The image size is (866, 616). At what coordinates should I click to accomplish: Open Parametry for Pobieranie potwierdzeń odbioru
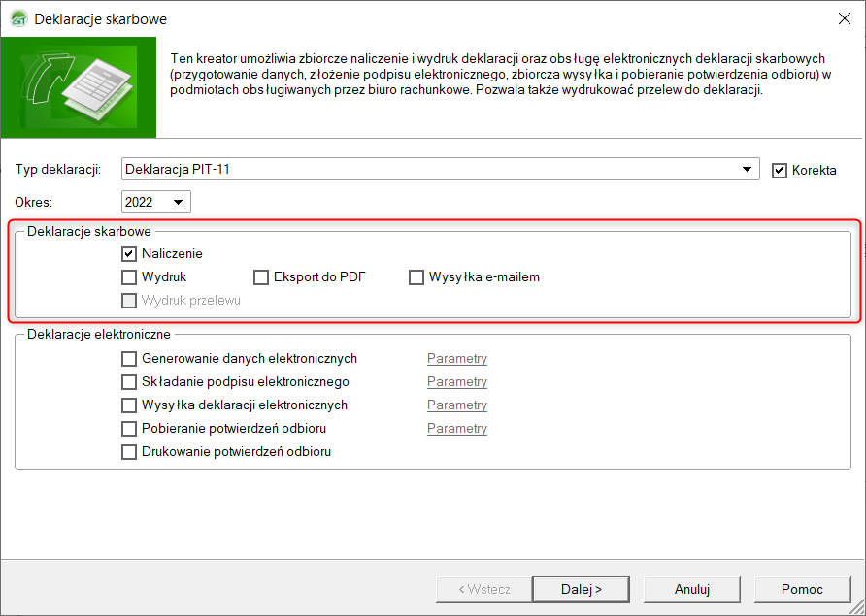pyautogui.click(x=456, y=429)
